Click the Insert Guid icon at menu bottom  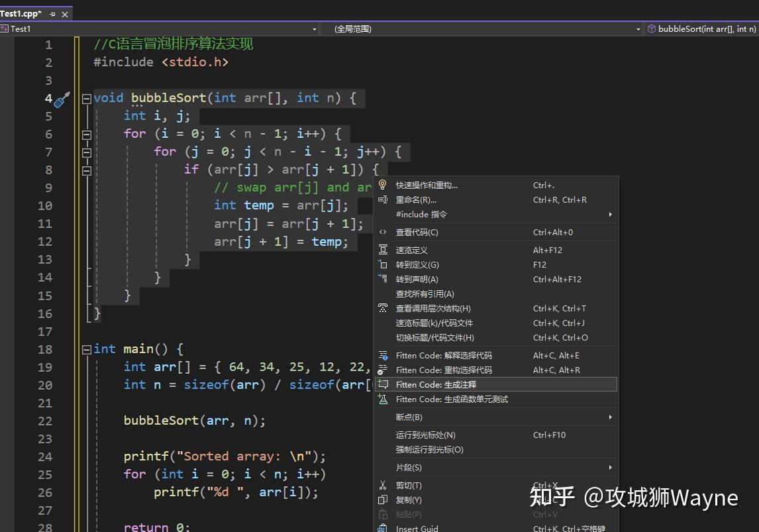pyautogui.click(x=383, y=528)
